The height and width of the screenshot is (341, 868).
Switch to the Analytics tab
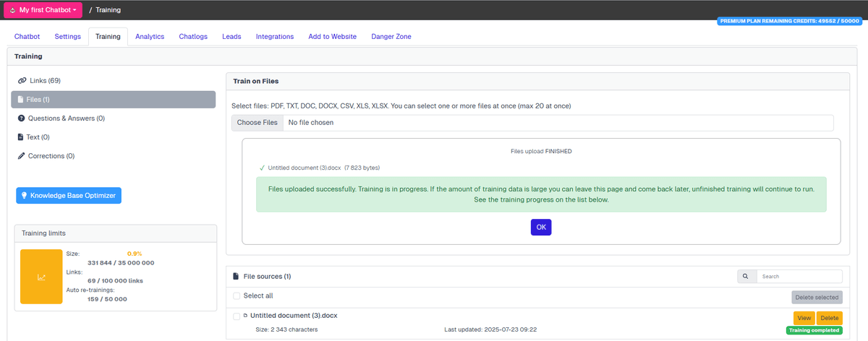point(150,37)
